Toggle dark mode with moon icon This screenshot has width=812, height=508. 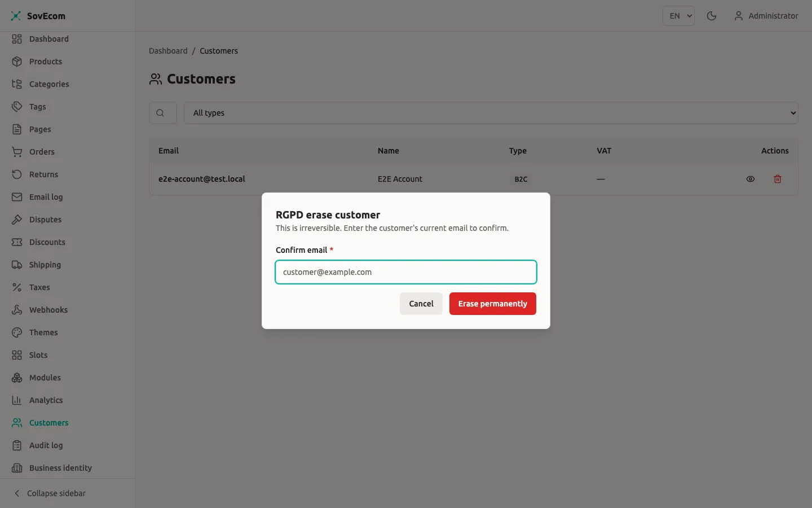[712, 16]
